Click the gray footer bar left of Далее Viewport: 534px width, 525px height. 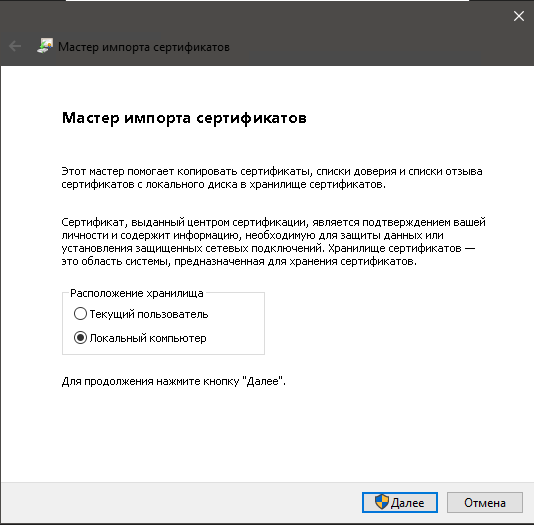click(180, 502)
